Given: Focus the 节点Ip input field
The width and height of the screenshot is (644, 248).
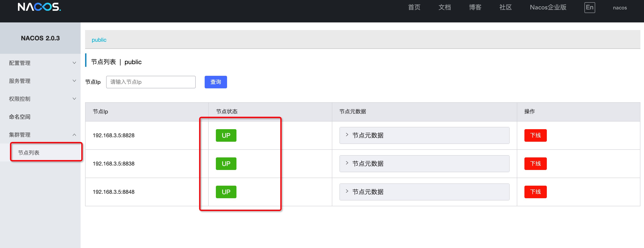Looking at the screenshot, I should [150, 82].
